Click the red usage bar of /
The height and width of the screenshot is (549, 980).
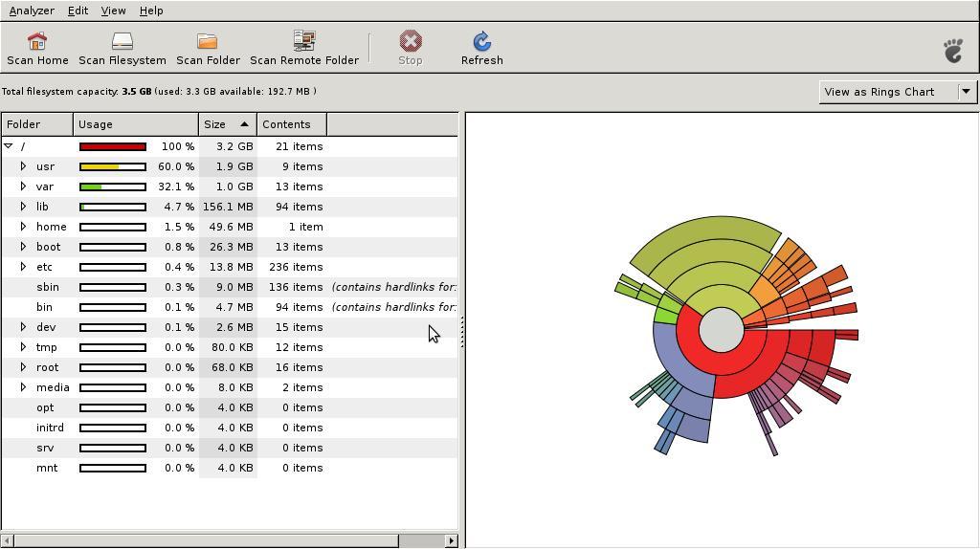click(x=113, y=146)
